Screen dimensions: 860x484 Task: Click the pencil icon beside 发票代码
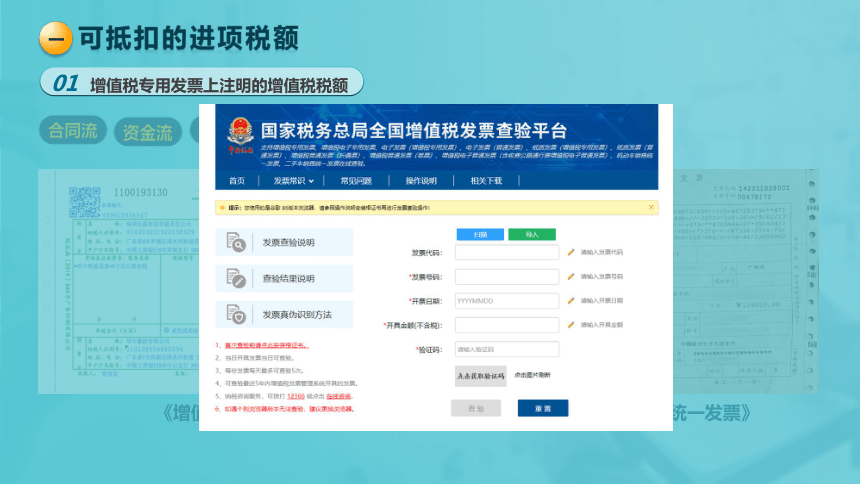[x=571, y=252]
